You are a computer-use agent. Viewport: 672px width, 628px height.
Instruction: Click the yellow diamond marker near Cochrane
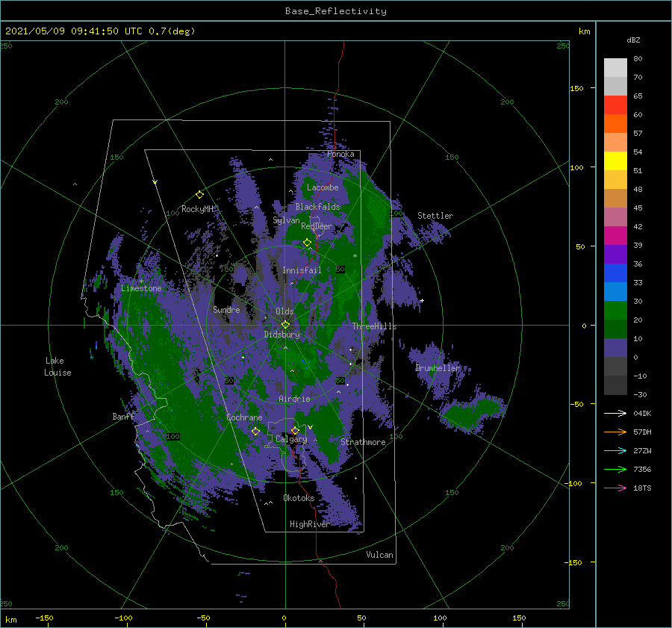tap(255, 432)
